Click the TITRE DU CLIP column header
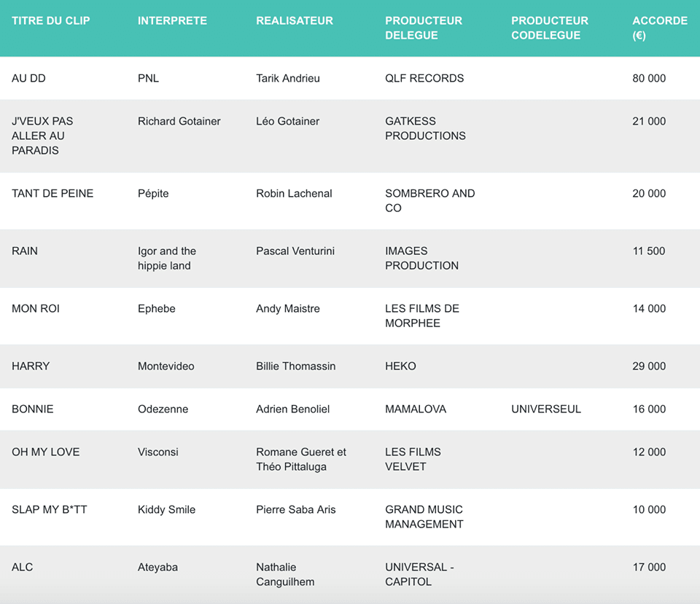 click(51, 20)
